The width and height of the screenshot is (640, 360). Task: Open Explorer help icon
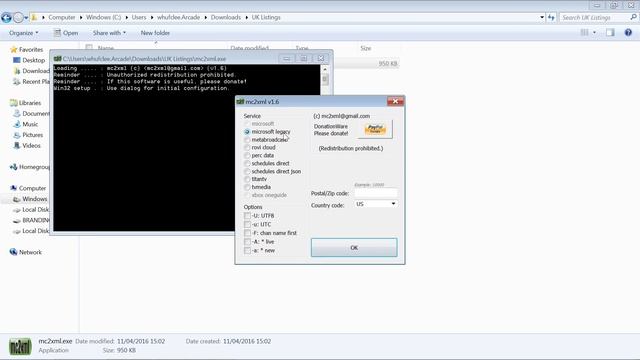[x=628, y=33]
